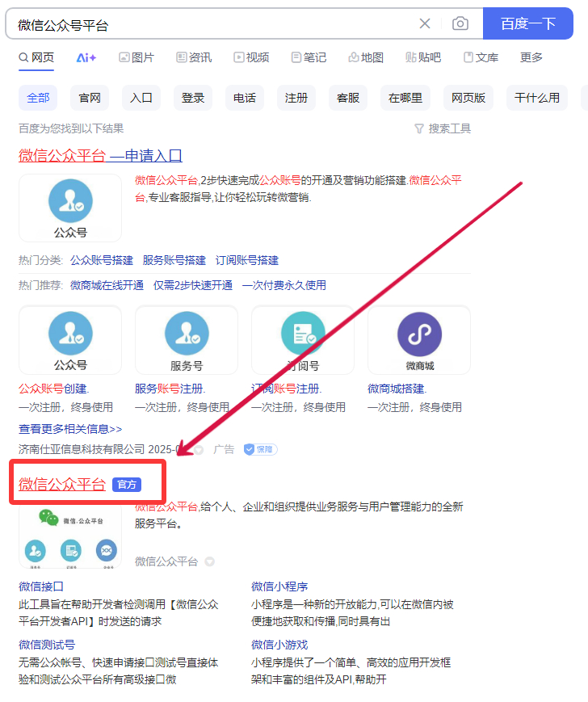Open the Ai+ tab
The image size is (588, 702).
(x=86, y=57)
